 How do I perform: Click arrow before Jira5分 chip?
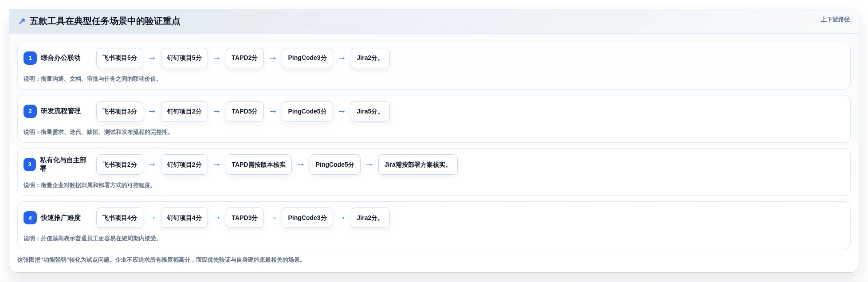pos(342,111)
